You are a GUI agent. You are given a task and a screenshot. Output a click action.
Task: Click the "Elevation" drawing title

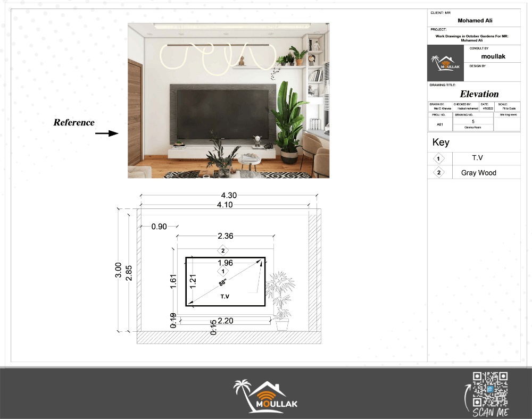tap(479, 94)
